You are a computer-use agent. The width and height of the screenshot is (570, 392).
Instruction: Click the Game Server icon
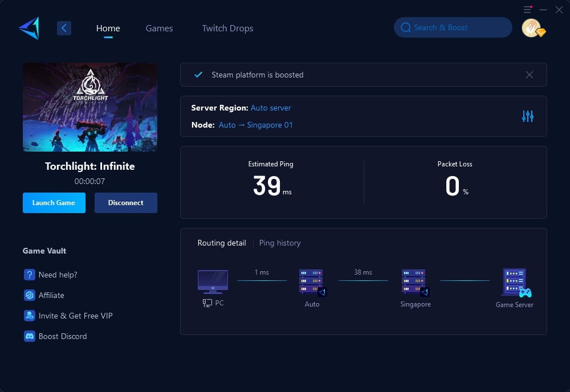(516, 283)
